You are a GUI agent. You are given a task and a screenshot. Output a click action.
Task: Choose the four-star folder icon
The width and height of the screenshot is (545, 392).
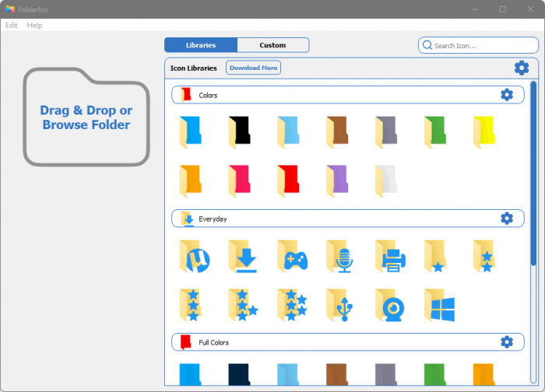(243, 305)
